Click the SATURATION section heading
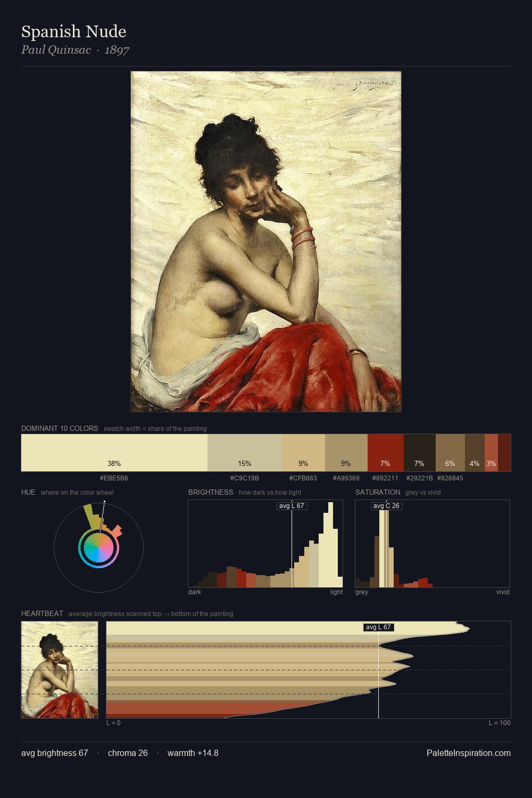 [378, 492]
